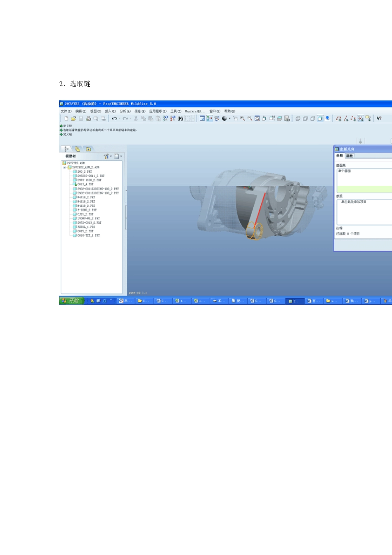392x555 pixels.
Task: Click the Zoom In magnifier icon
Action: pyautogui.click(x=243, y=119)
